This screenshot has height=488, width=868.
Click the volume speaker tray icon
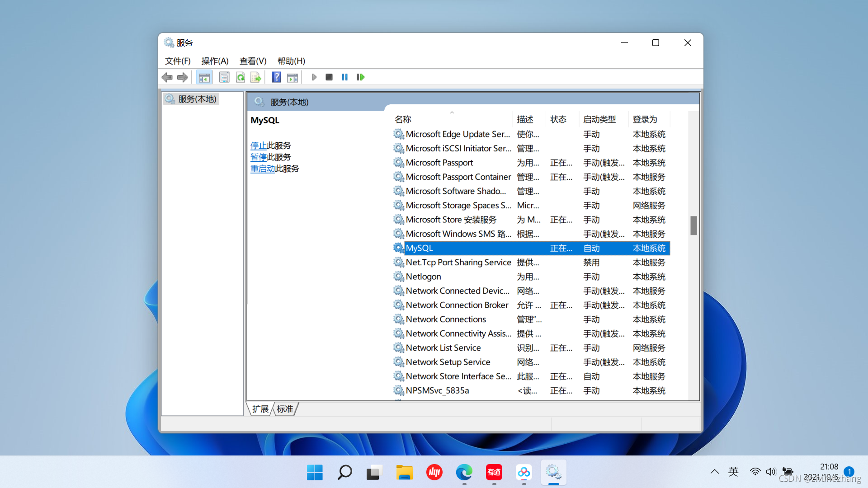771,472
